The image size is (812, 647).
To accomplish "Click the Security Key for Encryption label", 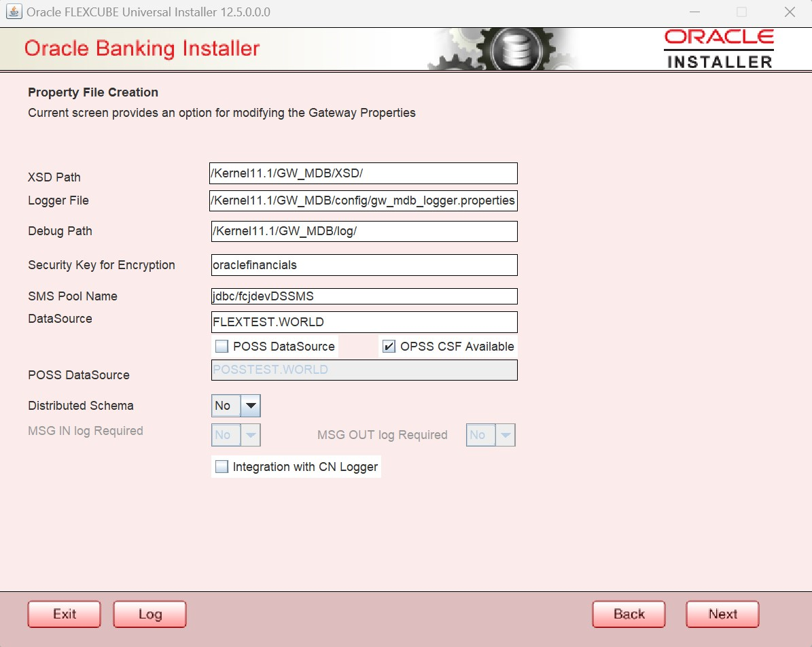I will [x=101, y=265].
